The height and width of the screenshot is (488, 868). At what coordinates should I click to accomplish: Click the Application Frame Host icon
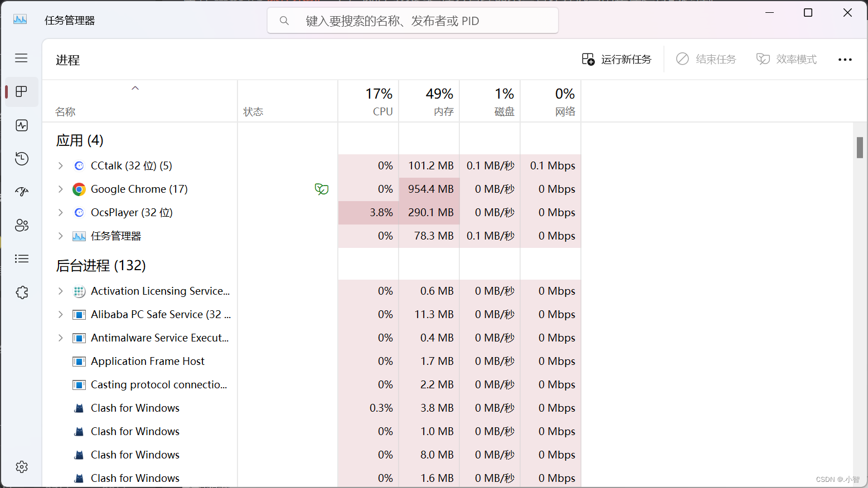[79, 362]
